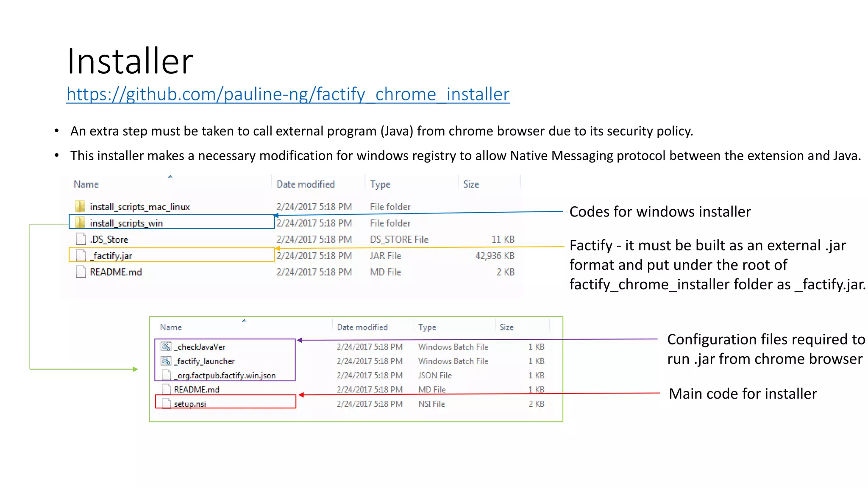Click the JAR File type cell
This screenshot has height=488, width=868.
coord(386,256)
